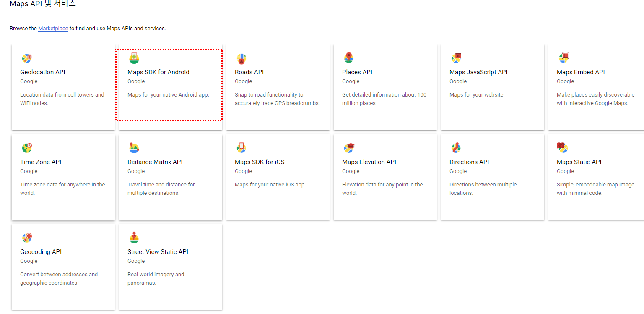The image size is (644, 314).
Task: Click the Maps JavaScript API icon
Action: (456, 58)
